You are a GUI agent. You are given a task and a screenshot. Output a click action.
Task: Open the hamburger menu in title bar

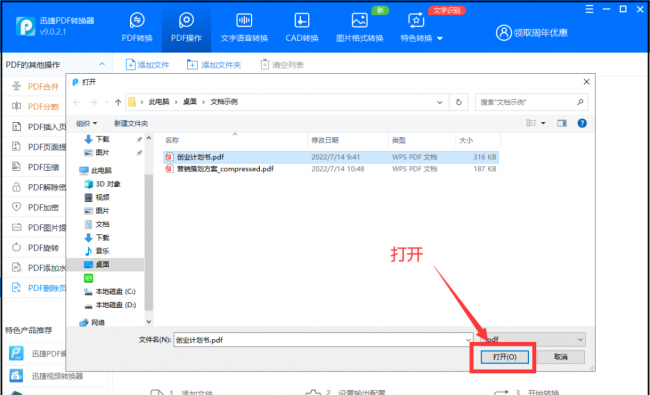[x=589, y=9]
